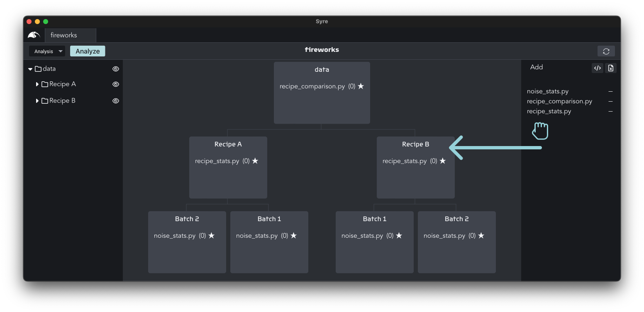Click the Recipe A container title
Image resolution: width=644 pixels, height=312 pixels.
click(x=228, y=144)
